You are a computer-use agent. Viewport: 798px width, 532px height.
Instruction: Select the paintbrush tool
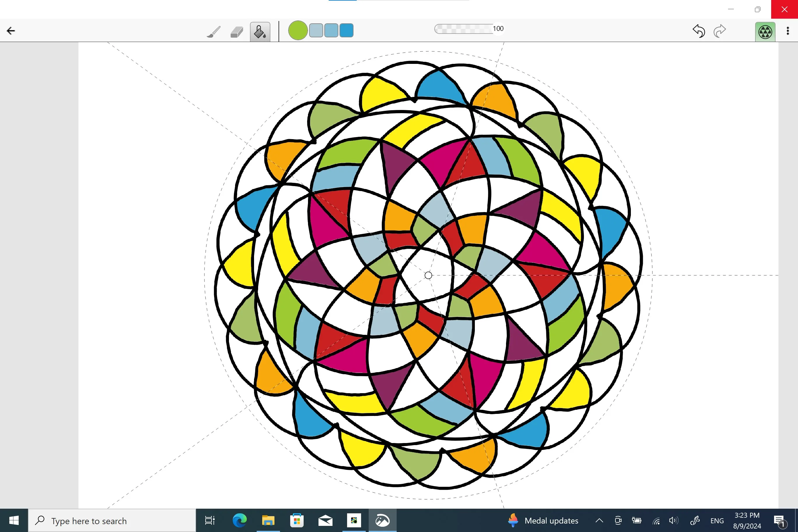pyautogui.click(x=214, y=32)
